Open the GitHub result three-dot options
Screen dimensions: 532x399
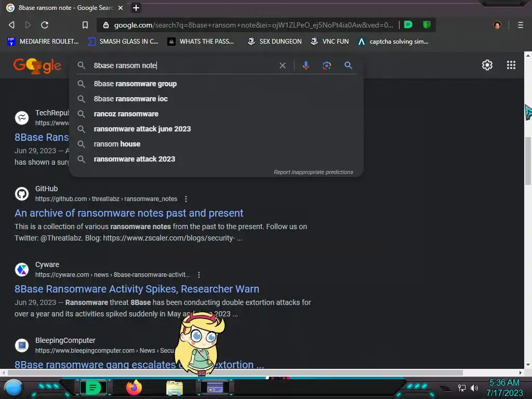tap(186, 199)
